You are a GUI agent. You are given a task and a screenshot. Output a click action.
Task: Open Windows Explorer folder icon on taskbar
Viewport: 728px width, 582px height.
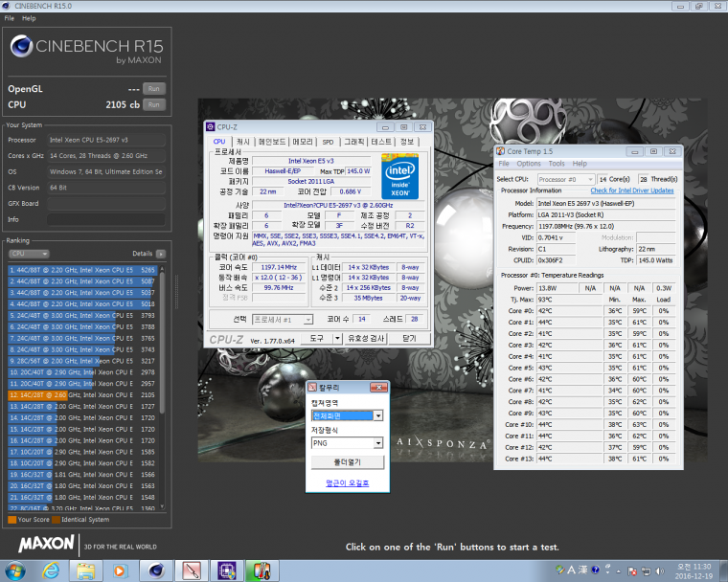tap(86, 571)
